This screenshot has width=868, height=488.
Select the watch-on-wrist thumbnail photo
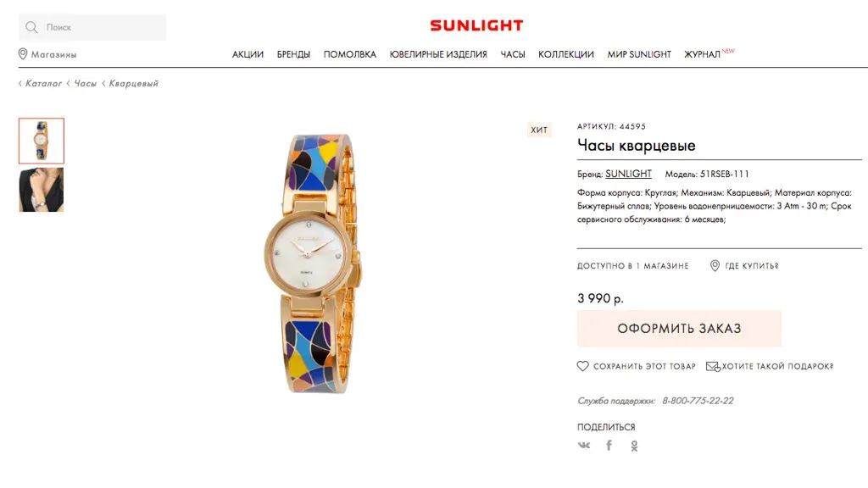[x=42, y=190]
